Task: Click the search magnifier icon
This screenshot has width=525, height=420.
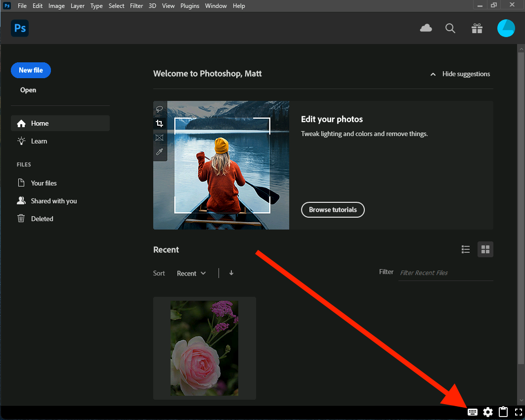Action: point(450,29)
